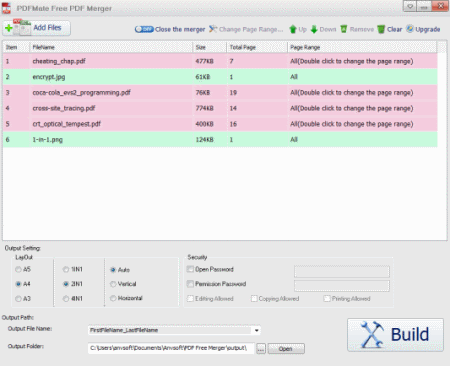The width and height of the screenshot is (450, 366).
Task: Click the Permission Password input field
Action: tap(342, 286)
